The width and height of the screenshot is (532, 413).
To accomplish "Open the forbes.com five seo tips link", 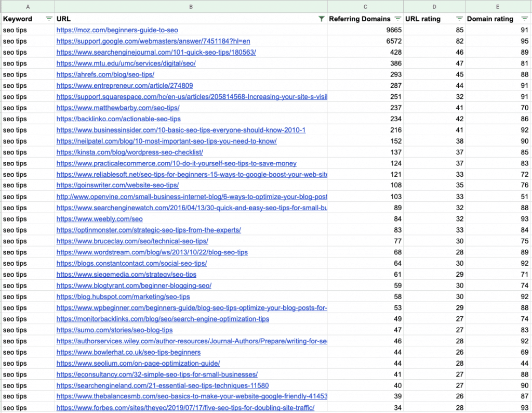I will tap(185, 408).
